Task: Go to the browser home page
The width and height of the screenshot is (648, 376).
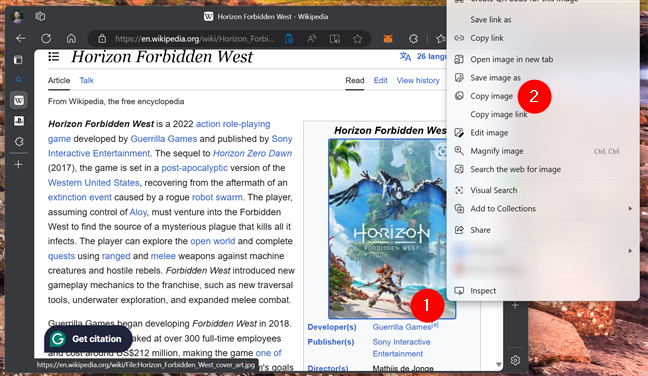Action: pos(71,39)
